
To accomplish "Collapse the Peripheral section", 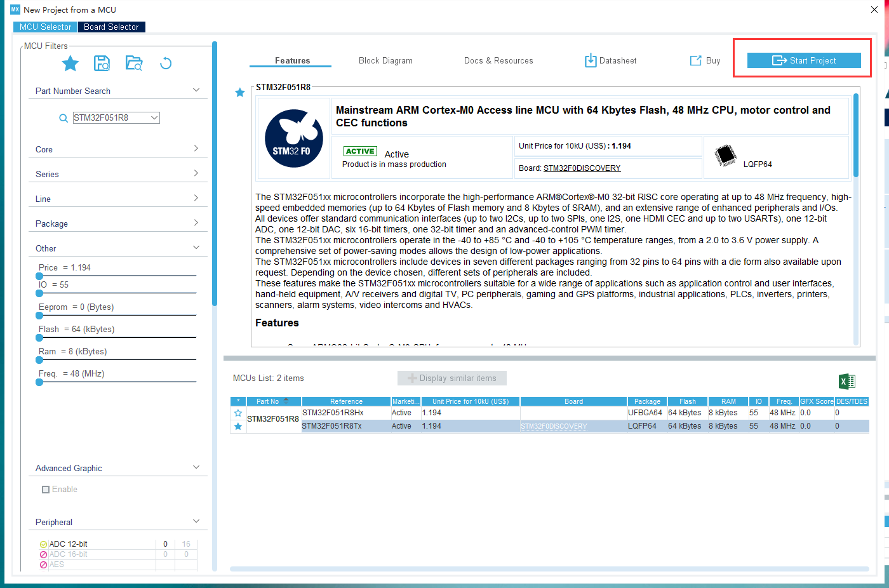I will coord(196,521).
